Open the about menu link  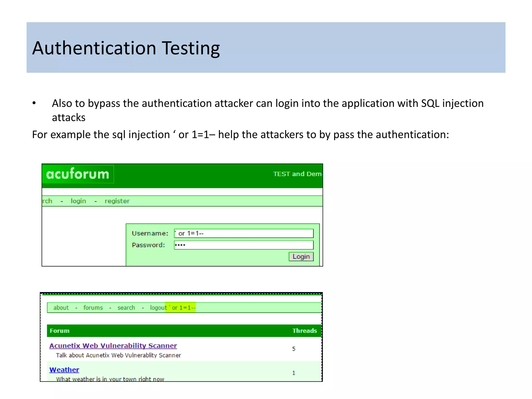pyautogui.click(x=61, y=308)
